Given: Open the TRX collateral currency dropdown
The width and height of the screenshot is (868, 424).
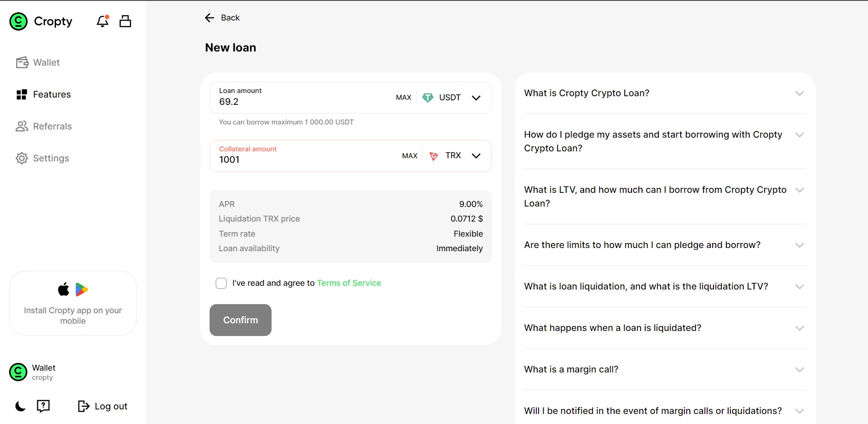Looking at the screenshot, I should pos(476,156).
